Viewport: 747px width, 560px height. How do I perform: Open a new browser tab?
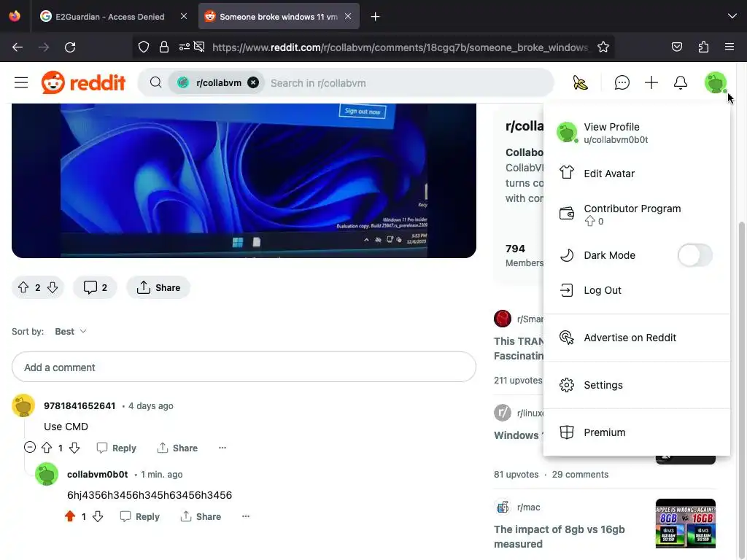pyautogui.click(x=376, y=17)
